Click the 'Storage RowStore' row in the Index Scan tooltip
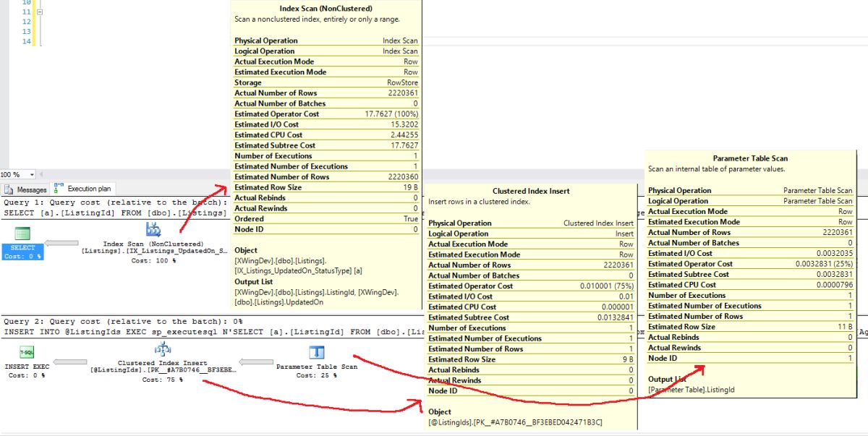Viewport: 868px width, 436px height. [x=326, y=82]
